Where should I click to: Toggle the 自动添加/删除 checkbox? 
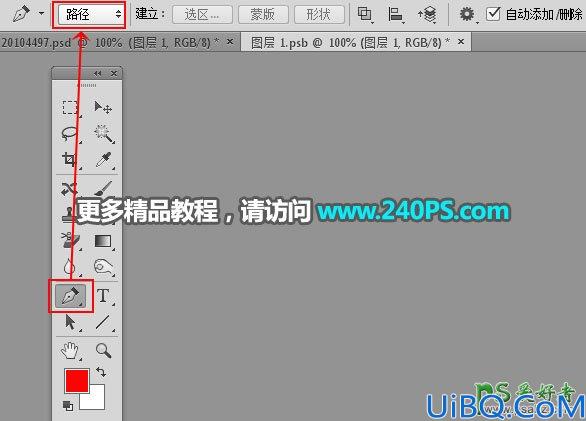click(493, 14)
